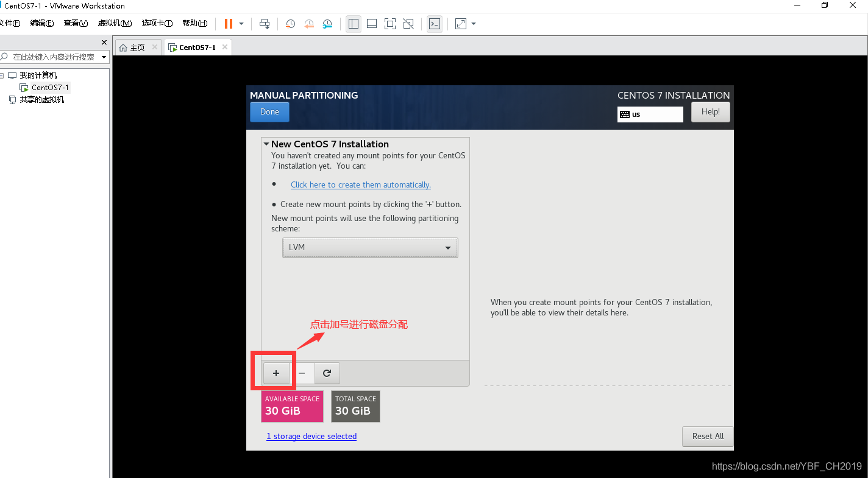This screenshot has height=478, width=868.
Task: Select 共享的虚拟机 in the library
Action: pos(41,99)
